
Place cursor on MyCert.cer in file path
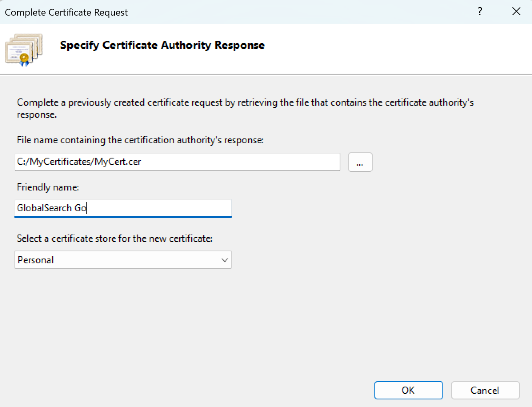118,162
